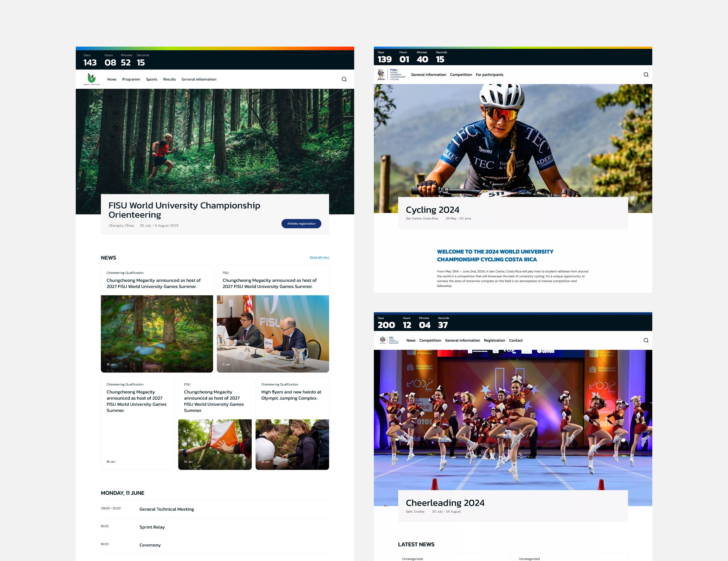Select Sprint Relay schedule entry
This screenshot has height=561, width=728.
152,527
